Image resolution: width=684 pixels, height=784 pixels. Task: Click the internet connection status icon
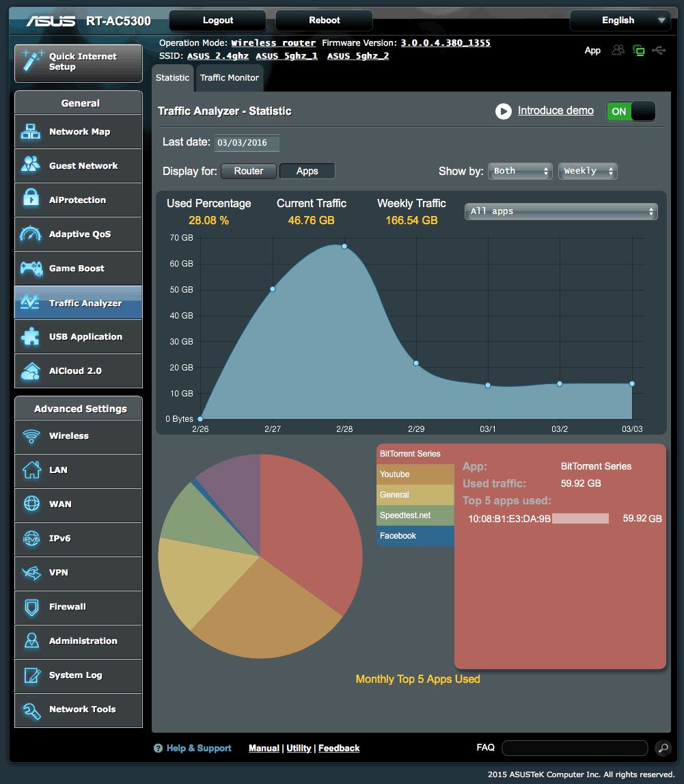[x=638, y=51]
